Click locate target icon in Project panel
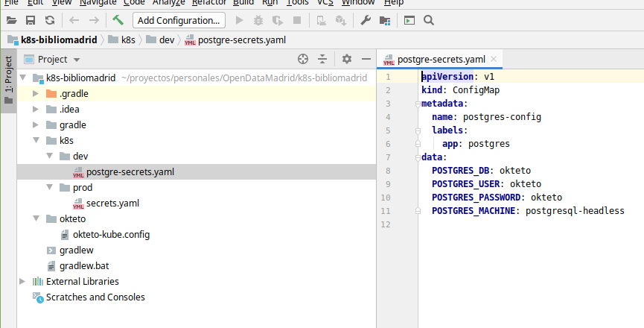This screenshot has width=644, height=328. coord(303,59)
